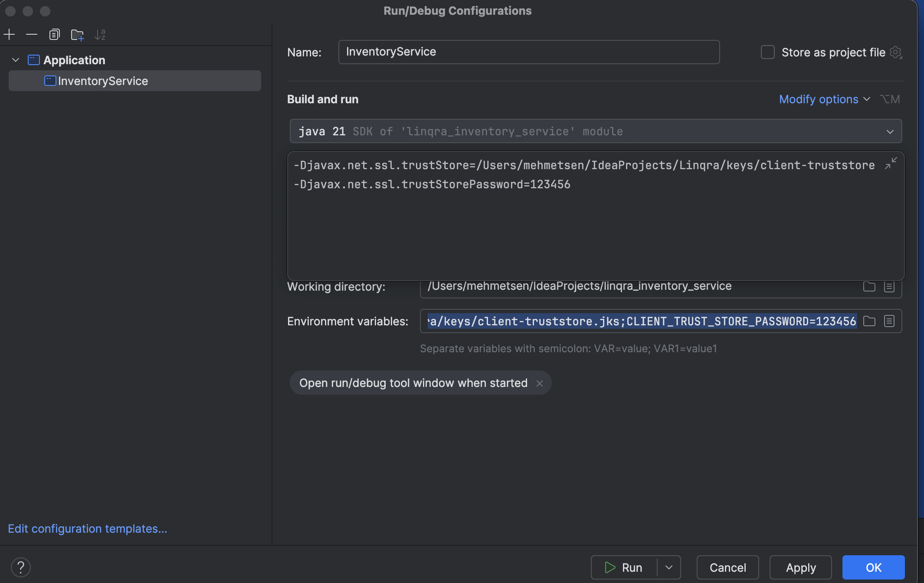
Task: Click the Environment variables label
Action: (347, 321)
